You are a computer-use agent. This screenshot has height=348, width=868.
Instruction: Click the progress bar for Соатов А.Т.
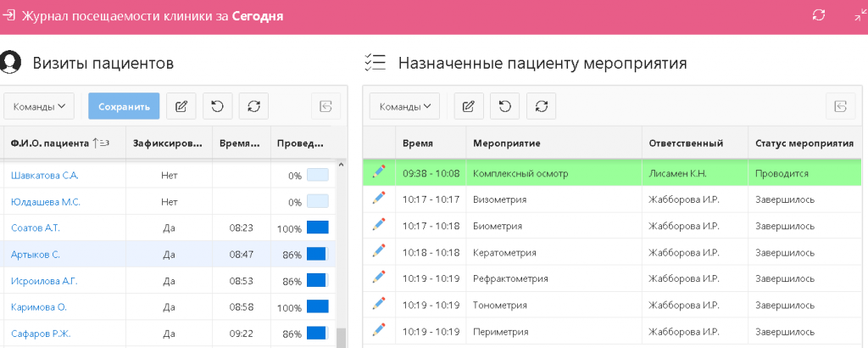pyautogui.click(x=317, y=228)
